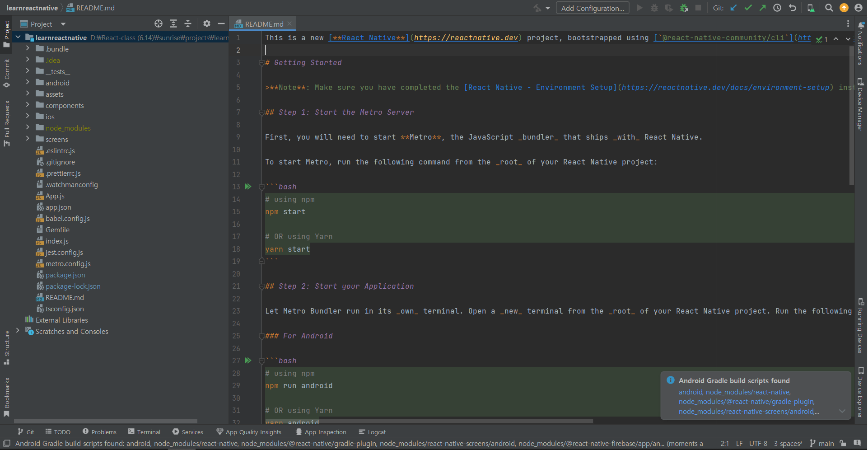Open the Git bottom tool tab

(26, 432)
